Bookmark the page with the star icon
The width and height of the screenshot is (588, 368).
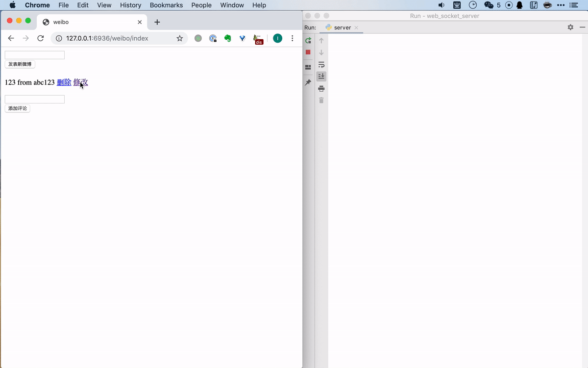(x=179, y=38)
